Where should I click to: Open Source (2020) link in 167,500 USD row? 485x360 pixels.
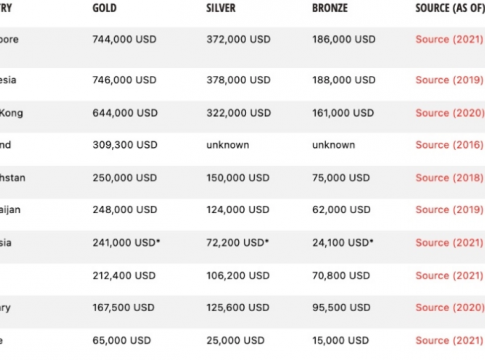(x=449, y=307)
